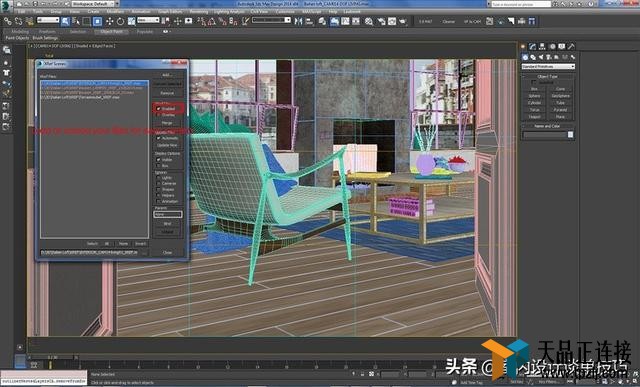Open the named selection sets dropdown
The width and height of the screenshot is (640, 387).
271,20
